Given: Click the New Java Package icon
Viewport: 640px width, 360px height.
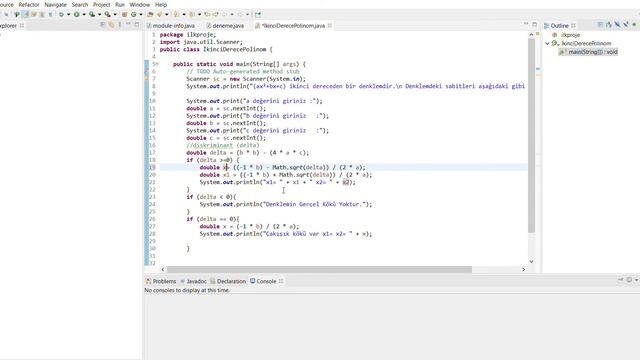Looking at the screenshot, I should 124,14.
